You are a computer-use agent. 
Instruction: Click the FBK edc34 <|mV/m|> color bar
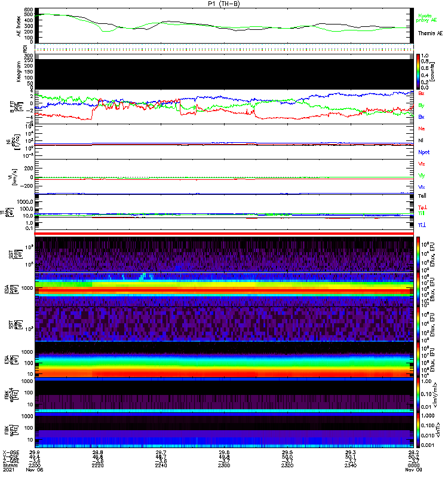(418, 395)
